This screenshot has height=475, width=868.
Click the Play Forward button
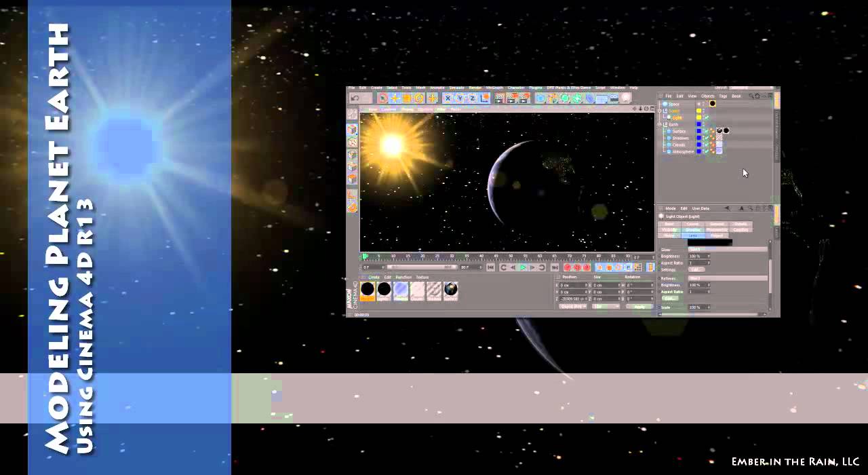(x=523, y=267)
